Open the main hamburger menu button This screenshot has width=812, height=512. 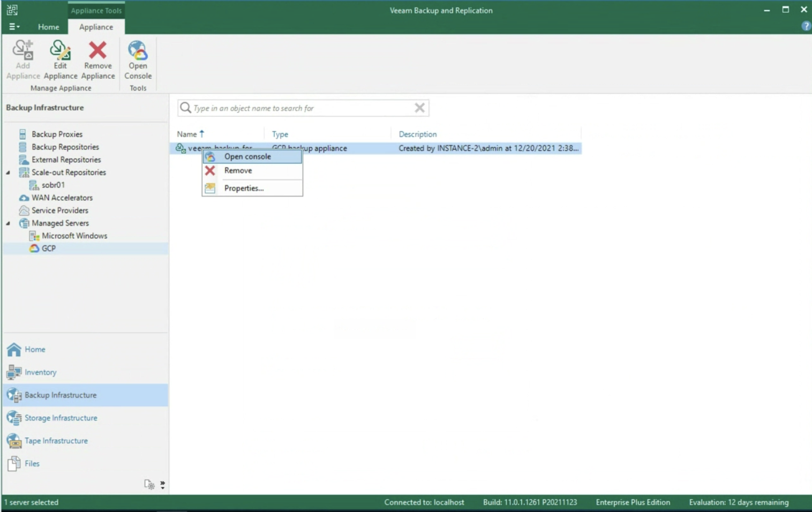pyautogui.click(x=14, y=27)
